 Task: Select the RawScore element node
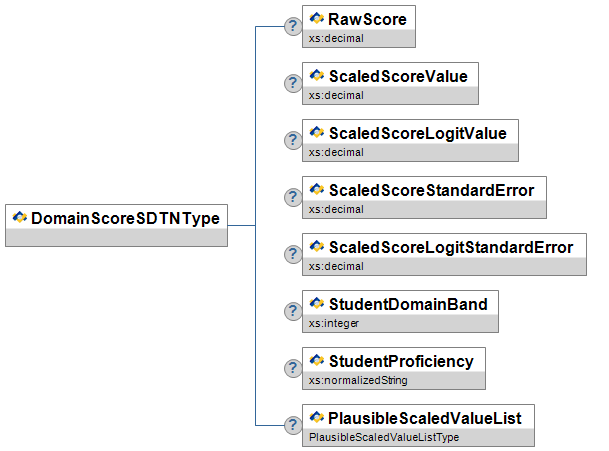coord(359,19)
